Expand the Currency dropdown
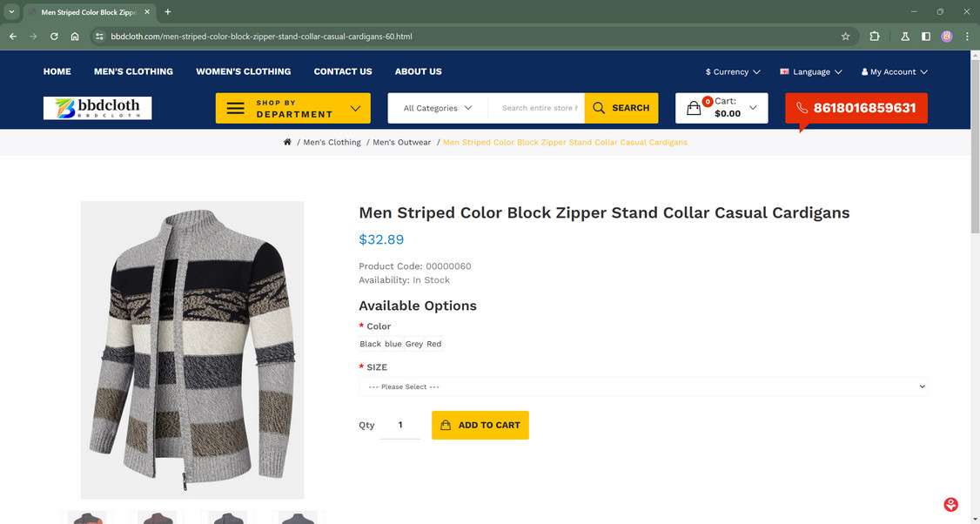 [x=731, y=71]
